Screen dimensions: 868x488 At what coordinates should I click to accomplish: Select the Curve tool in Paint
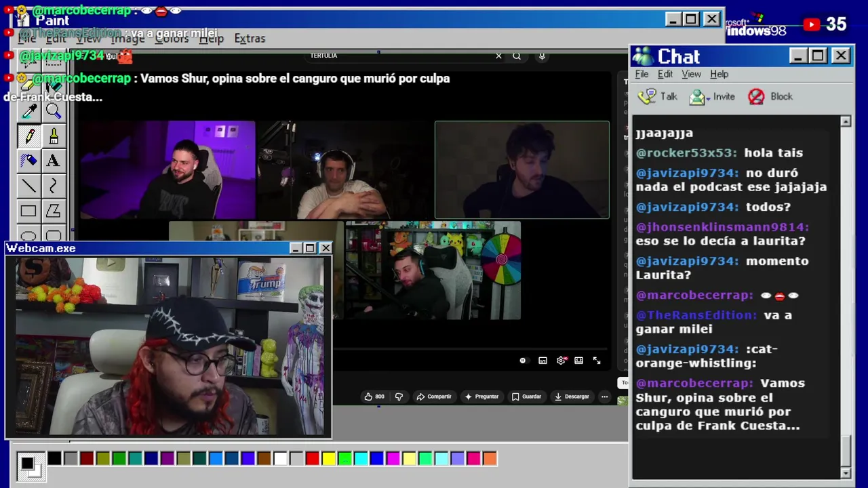(x=53, y=186)
